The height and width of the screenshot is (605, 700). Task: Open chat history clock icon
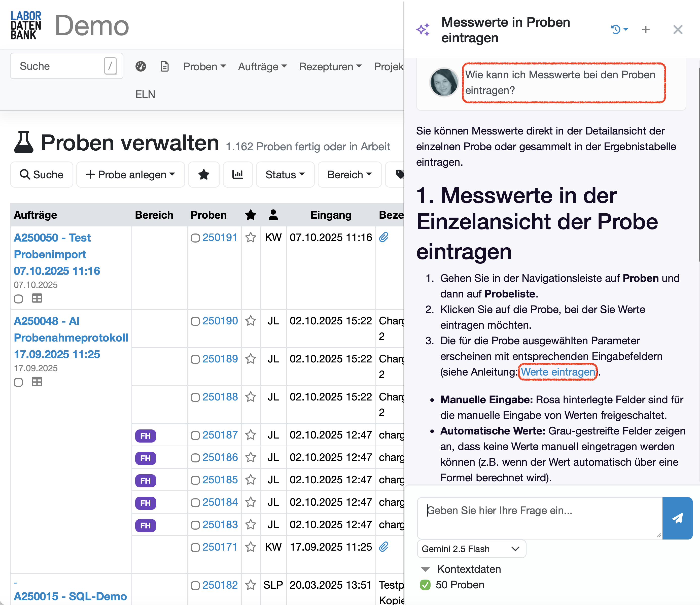tap(616, 30)
